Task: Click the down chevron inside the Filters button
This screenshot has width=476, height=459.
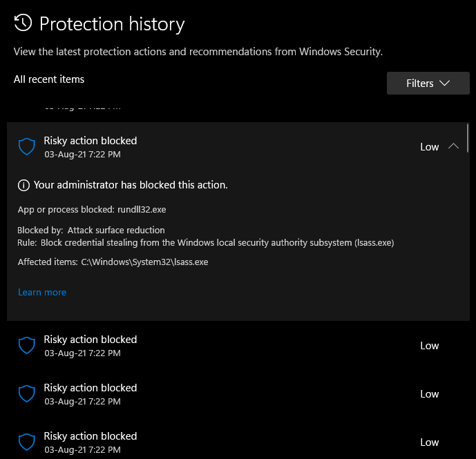Action: pyautogui.click(x=444, y=84)
